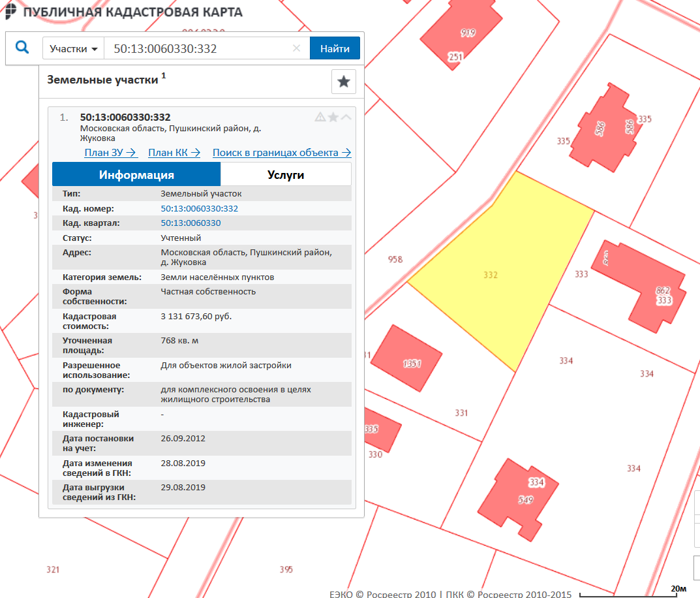The width and height of the screenshot is (700, 598).
Task: Add parcel to favorites via small star
Action: 333,118
